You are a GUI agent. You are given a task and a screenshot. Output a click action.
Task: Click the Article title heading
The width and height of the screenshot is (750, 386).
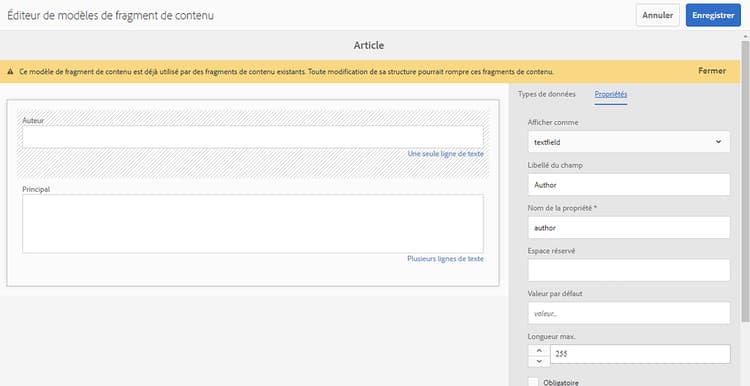point(369,45)
